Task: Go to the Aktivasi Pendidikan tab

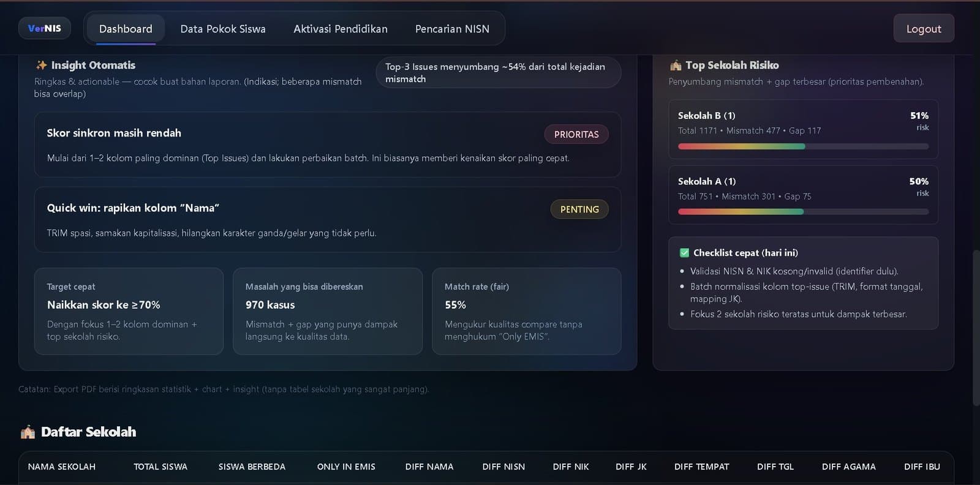Action: coord(340,29)
